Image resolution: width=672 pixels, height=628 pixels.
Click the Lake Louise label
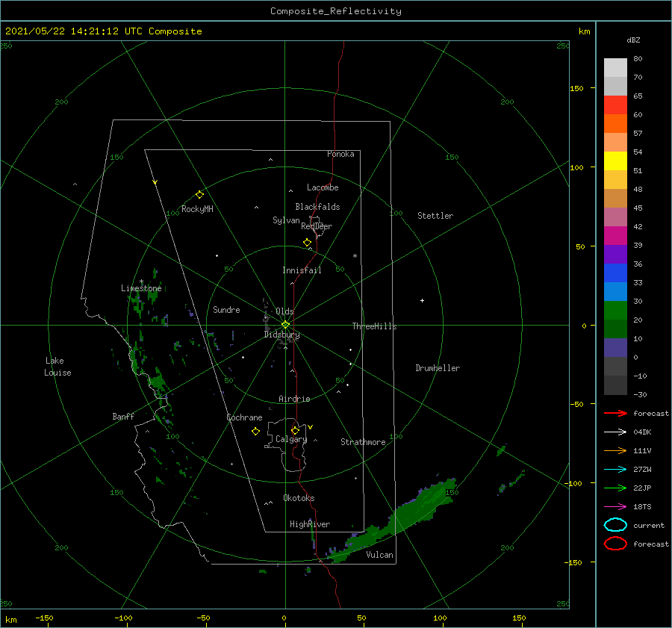click(57, 367)
